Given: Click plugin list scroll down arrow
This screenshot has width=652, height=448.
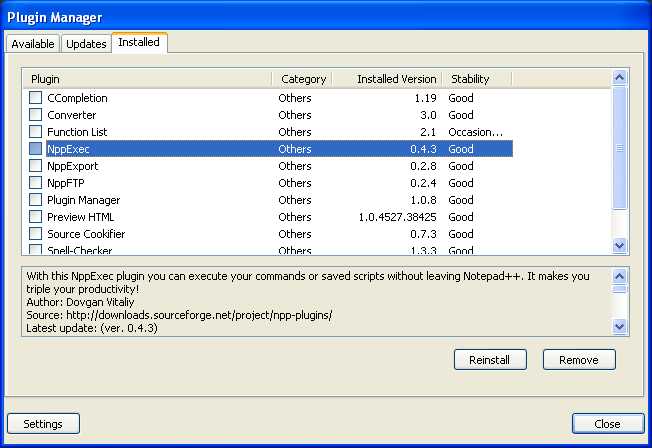Looking at the screenshot, I should 620,245.
